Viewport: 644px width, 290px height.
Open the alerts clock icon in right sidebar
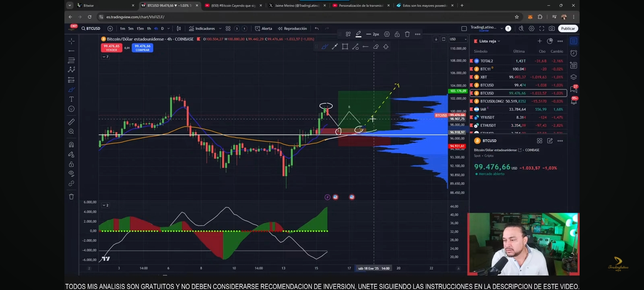574,53
